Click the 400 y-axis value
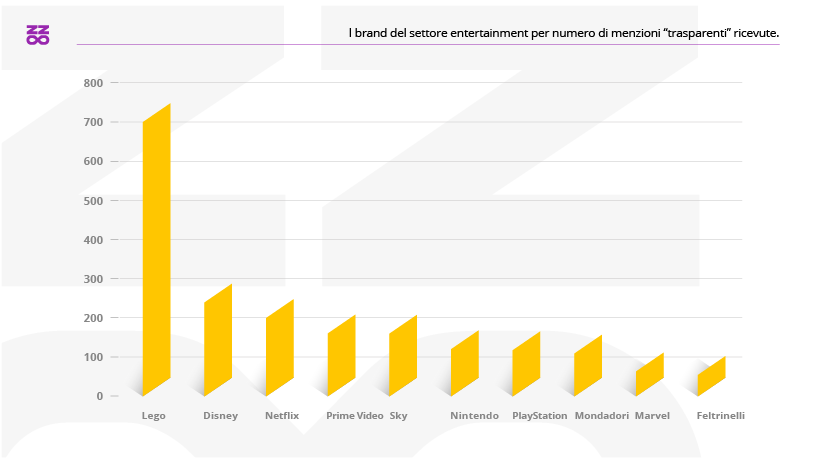Viewport: 818px width, 468px height. tap(93, 240)
